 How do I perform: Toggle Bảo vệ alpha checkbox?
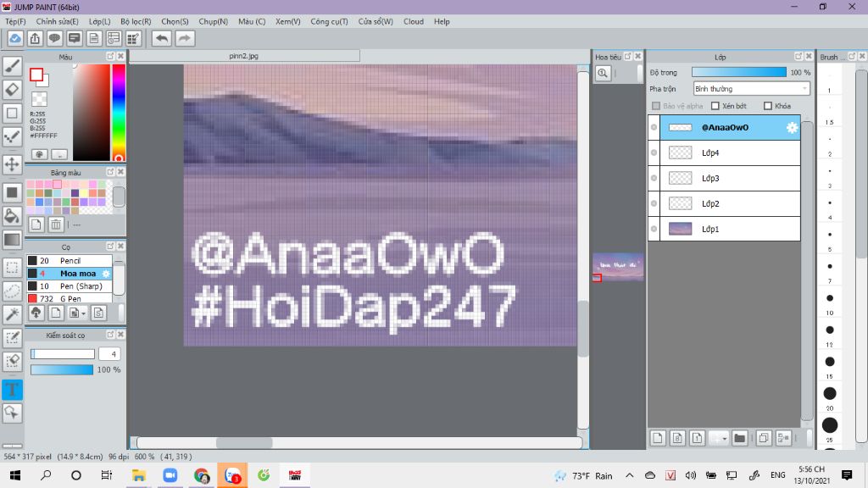click(x=656, y=106)
